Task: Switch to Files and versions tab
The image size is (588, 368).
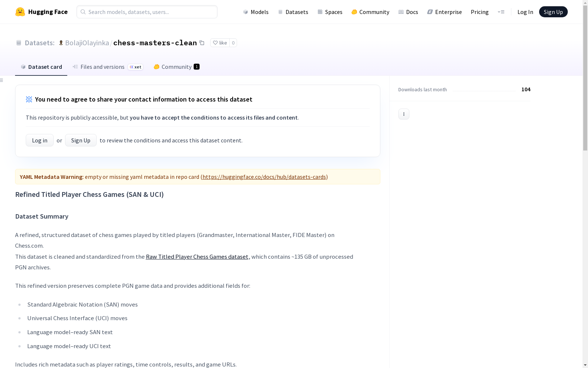Action: (x=108, y=67)
